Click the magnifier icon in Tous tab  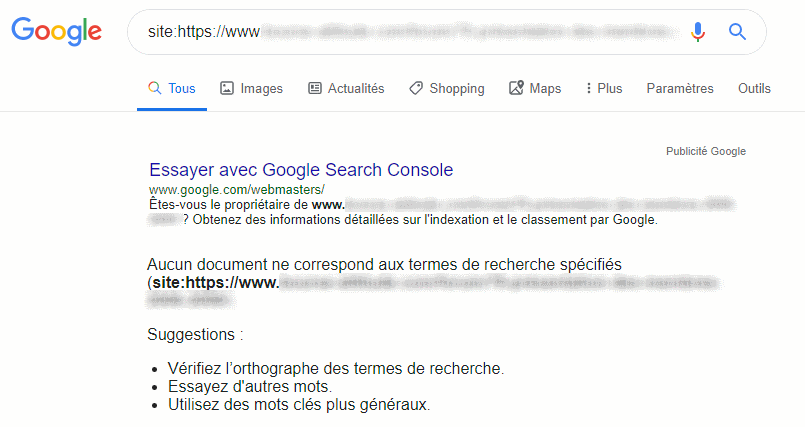[154, 88]
